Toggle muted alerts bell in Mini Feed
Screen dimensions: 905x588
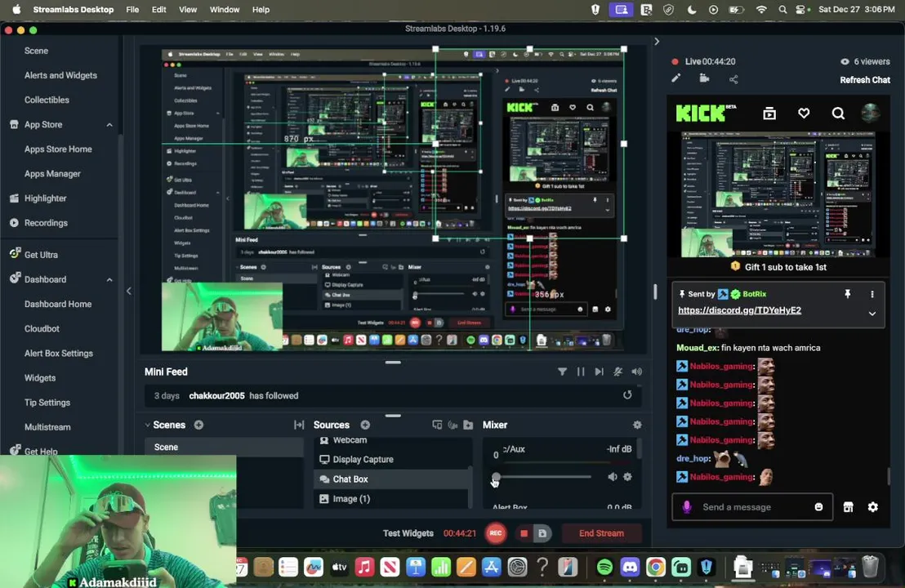pos(617,372)
